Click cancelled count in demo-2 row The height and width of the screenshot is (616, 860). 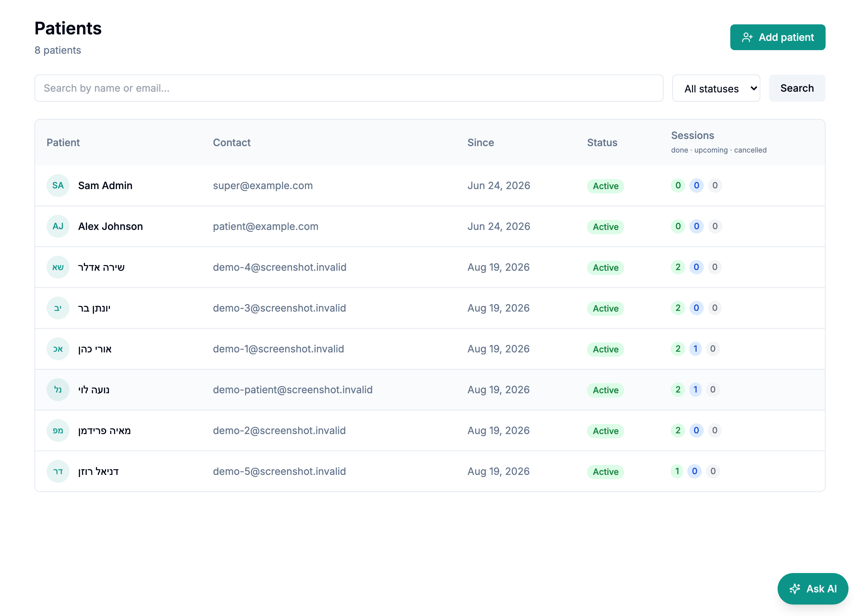(715, 430)
